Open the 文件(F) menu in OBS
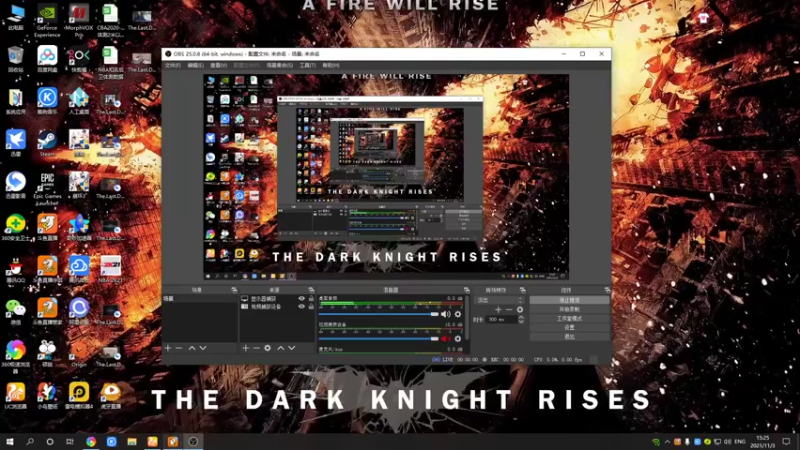800x450 pixels. coord(172,66)
